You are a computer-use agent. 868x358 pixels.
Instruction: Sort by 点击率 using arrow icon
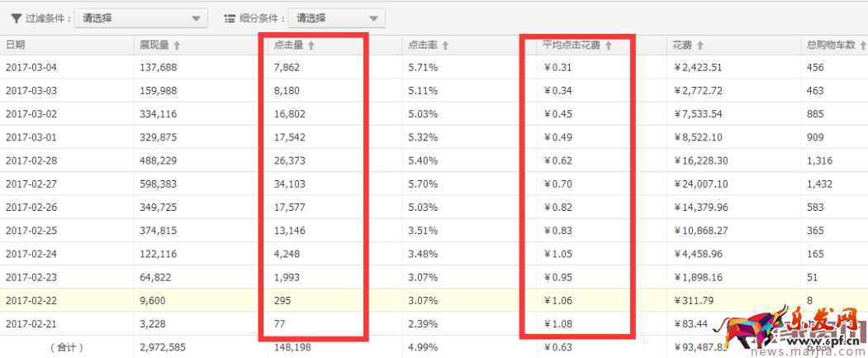(445, 45)
